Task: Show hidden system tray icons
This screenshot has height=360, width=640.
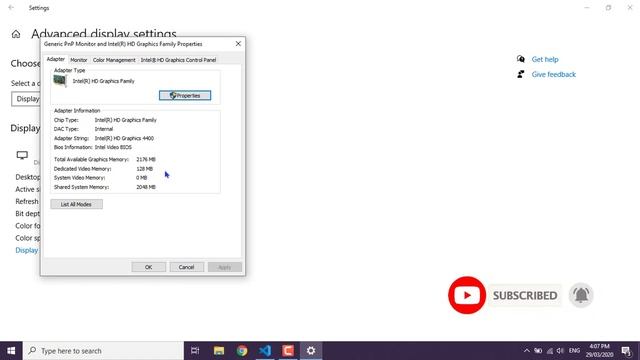Action: click(527, 351)
